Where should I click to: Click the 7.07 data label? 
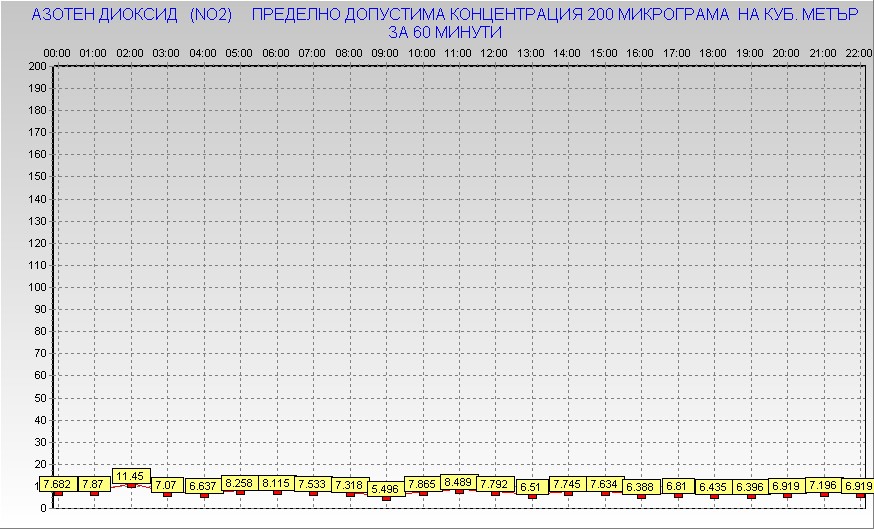(x=166, y=485)
